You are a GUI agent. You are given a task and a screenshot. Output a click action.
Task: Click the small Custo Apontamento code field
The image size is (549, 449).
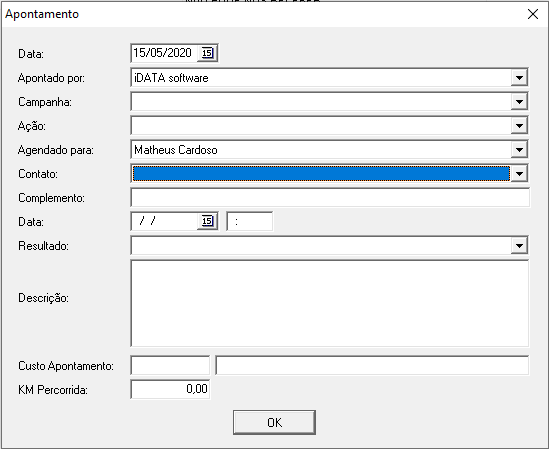(x=170, y=365)
